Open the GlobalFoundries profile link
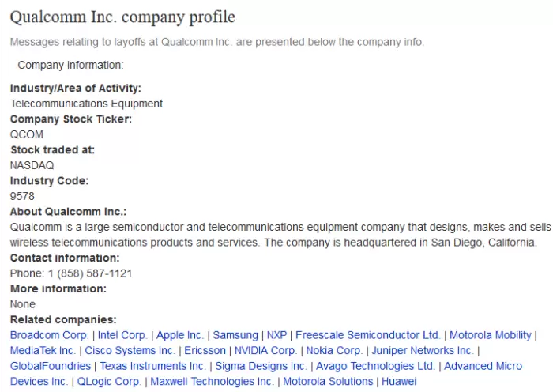553x392 pixels. (51, 366)
